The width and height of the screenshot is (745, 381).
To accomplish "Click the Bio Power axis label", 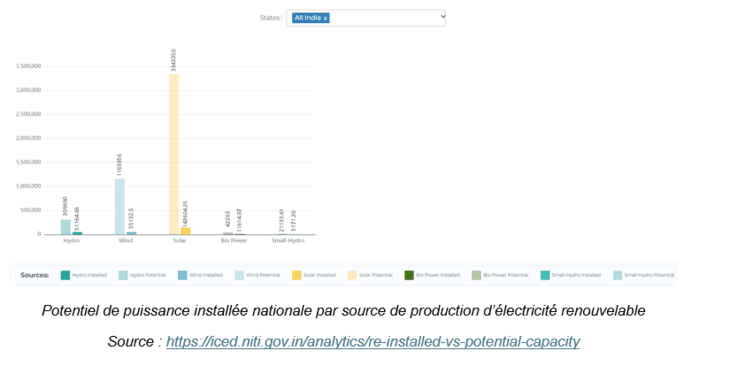I will pyautogui.click(x=234, y=241).
